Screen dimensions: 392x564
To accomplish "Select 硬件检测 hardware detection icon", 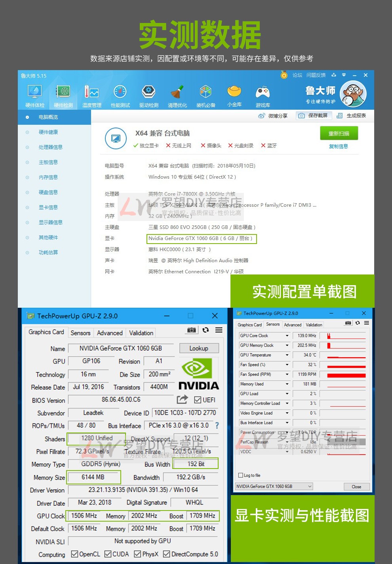I will click(63, 96).
